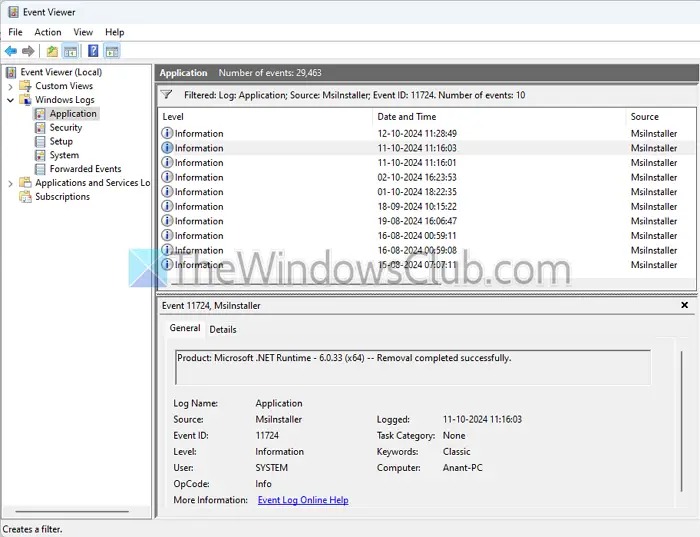Click the Computer value Anant-PC
This screenshot has width=700, height=537.
pos(462,468)
